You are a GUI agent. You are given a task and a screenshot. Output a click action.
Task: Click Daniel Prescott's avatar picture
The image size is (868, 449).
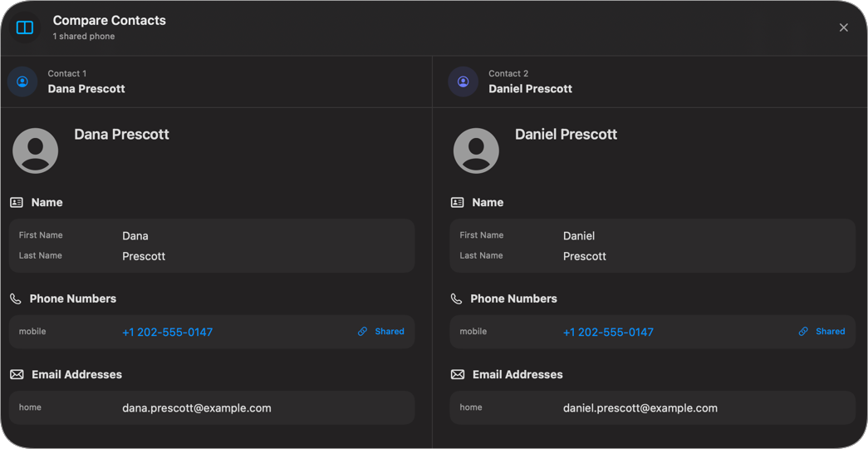click(476, 150)
